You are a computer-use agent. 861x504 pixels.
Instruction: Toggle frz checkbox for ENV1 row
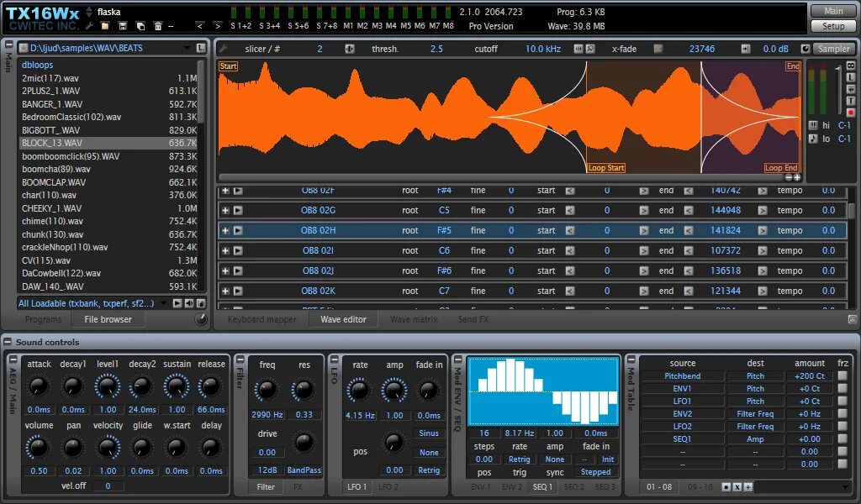click(843, 388)
